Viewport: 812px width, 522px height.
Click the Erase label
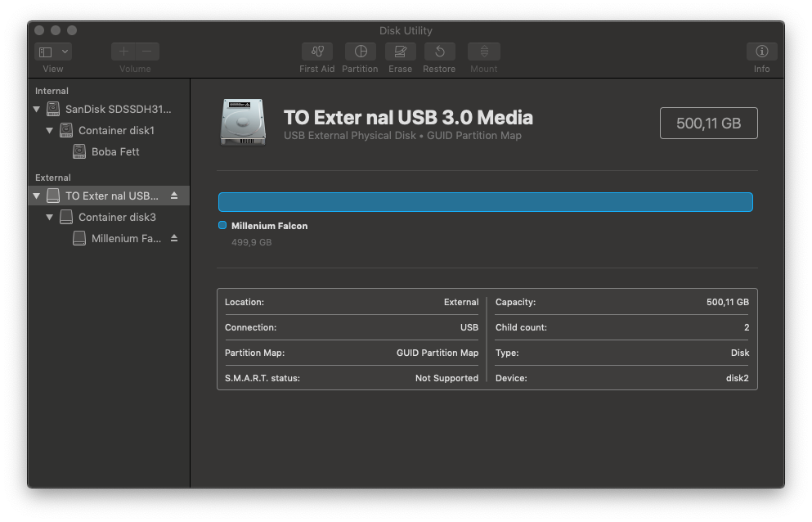point(401,69)
